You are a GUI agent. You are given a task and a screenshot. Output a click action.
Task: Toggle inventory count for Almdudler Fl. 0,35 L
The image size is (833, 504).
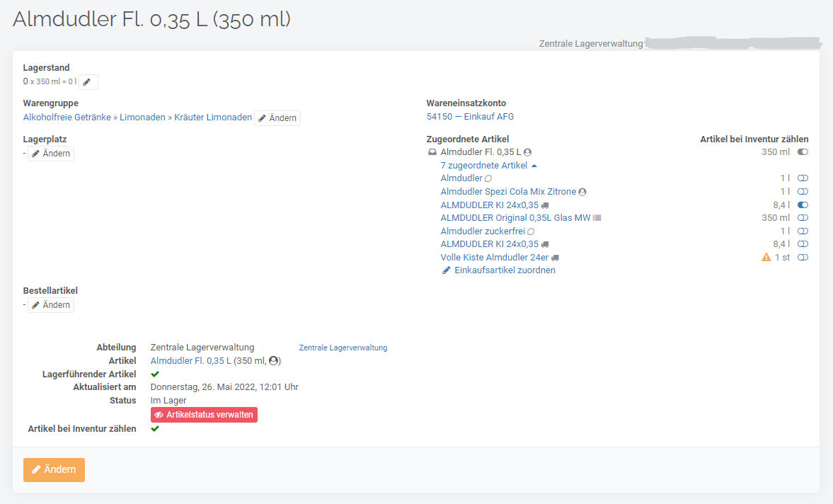pos(803,152)
